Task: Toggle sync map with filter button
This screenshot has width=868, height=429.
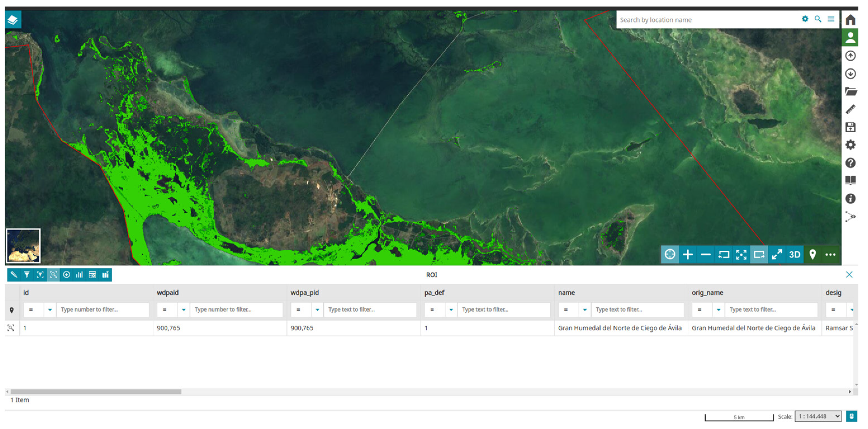Action: click(40, 275)
